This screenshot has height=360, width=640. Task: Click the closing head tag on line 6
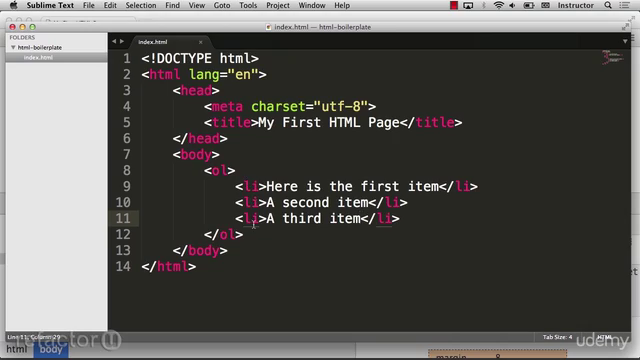click(x=200, y=138)
